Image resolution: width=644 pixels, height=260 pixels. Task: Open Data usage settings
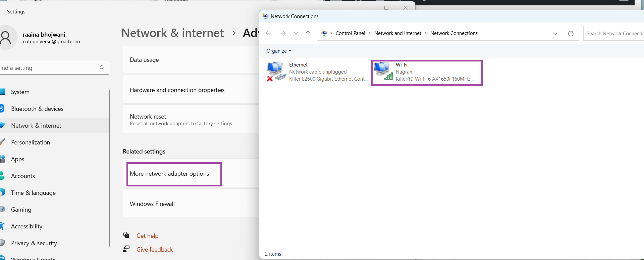(191, 60)
